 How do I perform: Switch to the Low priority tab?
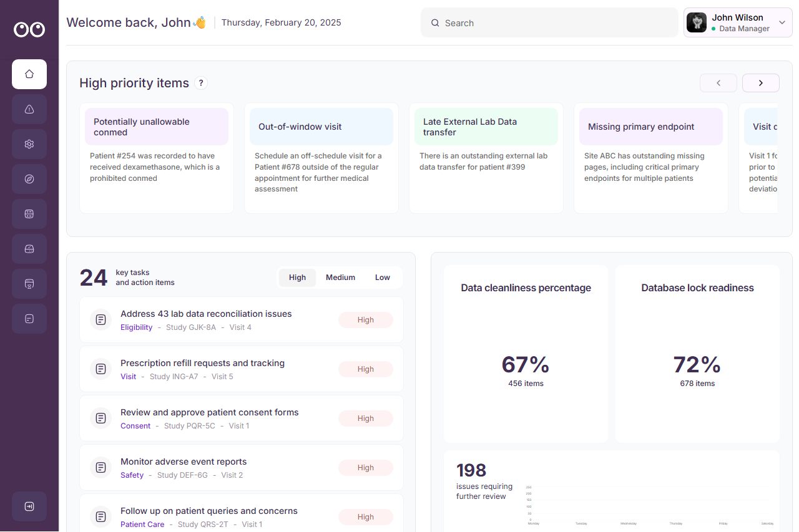(x=383, y=278)
